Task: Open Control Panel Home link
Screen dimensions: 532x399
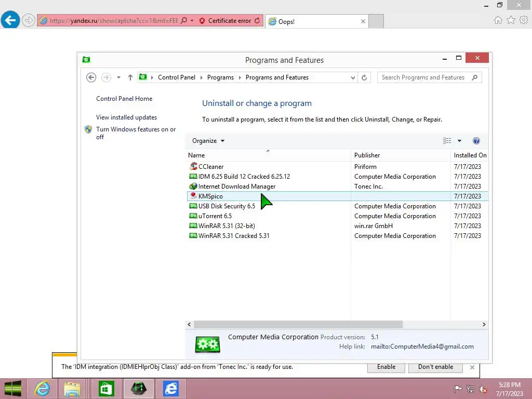Action: pos(124,98)
